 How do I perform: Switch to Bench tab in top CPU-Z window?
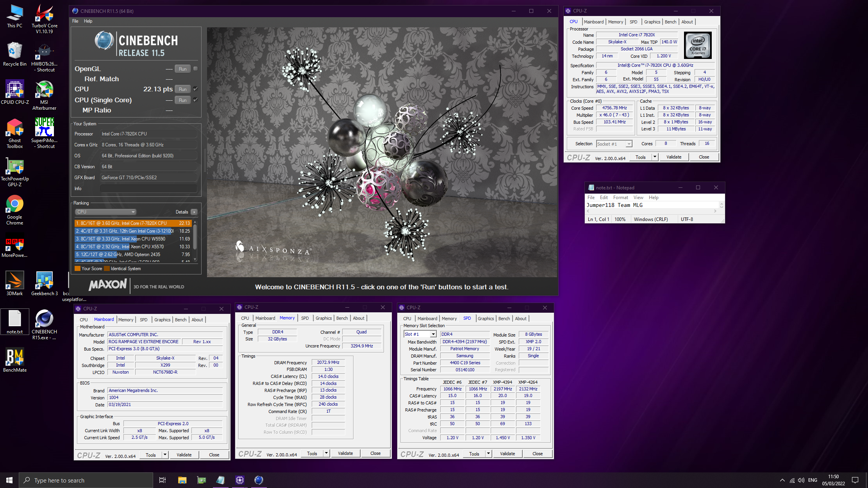click(x=670, y=22)
